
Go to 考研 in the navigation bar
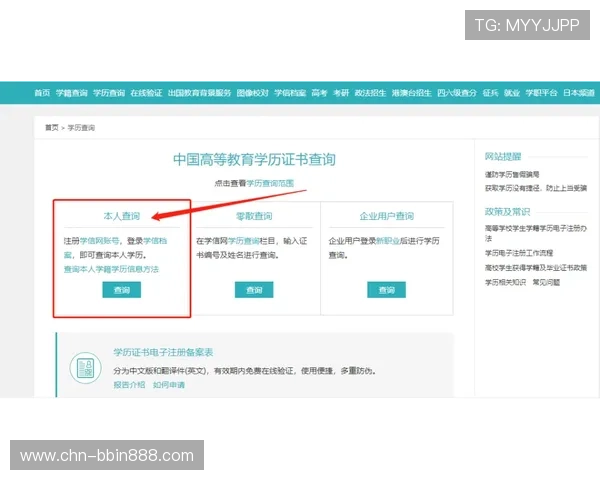(341, 93)
